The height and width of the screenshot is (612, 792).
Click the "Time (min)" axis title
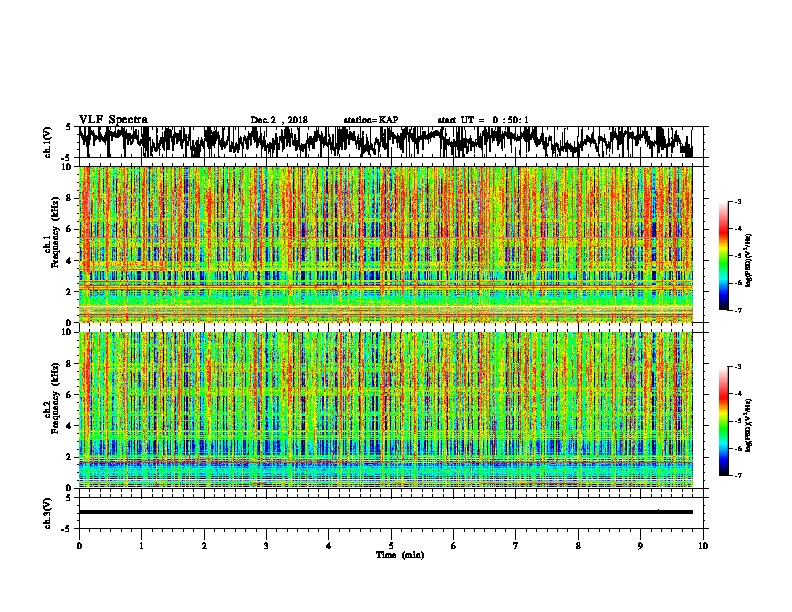[400, 555]
